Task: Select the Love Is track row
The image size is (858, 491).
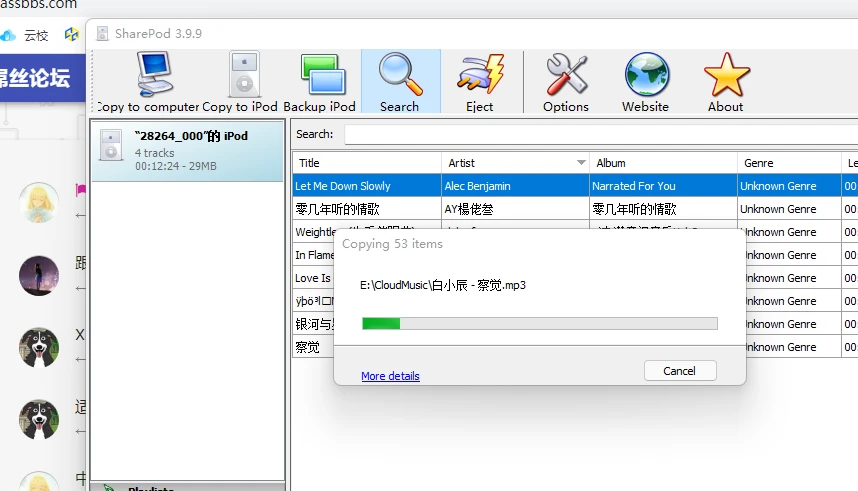Action: pyautogui.click(x=313, y=278)
